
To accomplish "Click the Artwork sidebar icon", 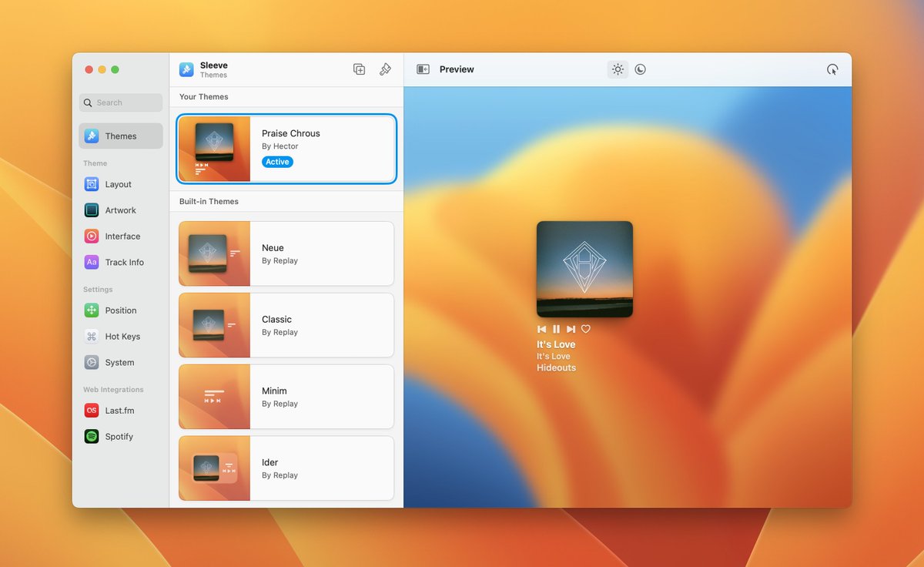I will pyautogui.click(x=92, y=210).
